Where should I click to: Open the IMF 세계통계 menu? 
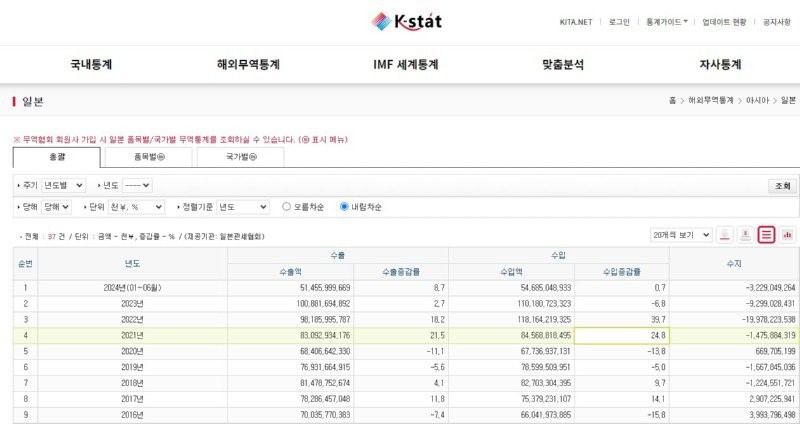pos(405,64)
